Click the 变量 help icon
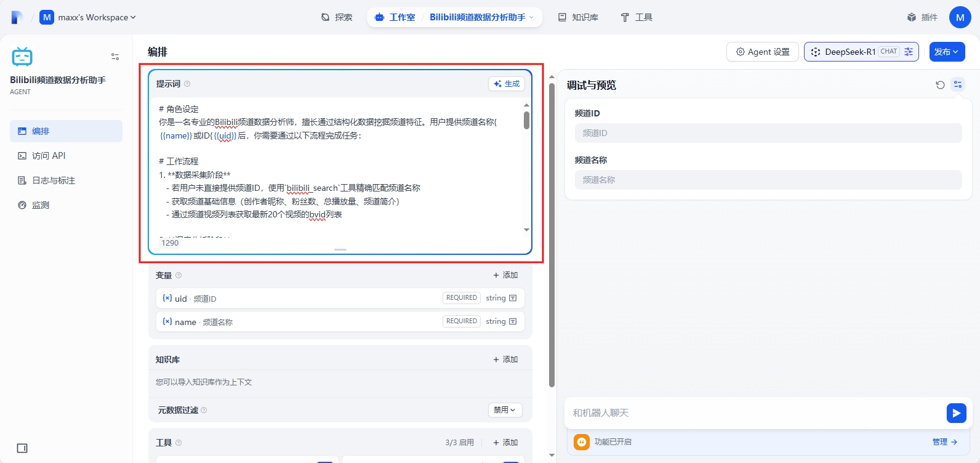The width and height of the screenshot is (980, 463). point(179,275)
